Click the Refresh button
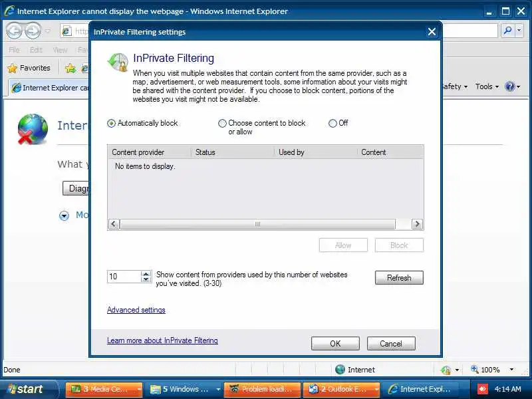This screenshot has width=532, height=399. [399, 278]
